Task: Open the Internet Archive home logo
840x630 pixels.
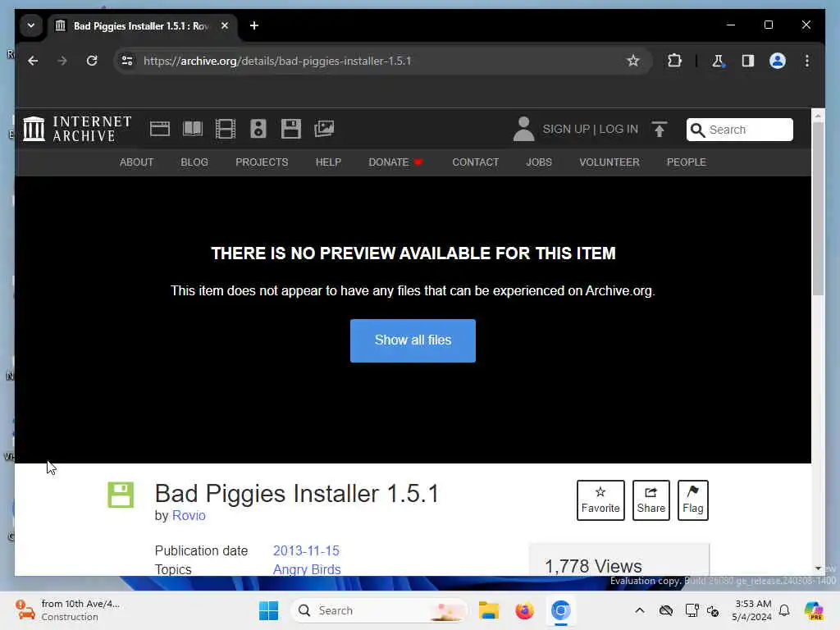Action: (x=77, y=129)
